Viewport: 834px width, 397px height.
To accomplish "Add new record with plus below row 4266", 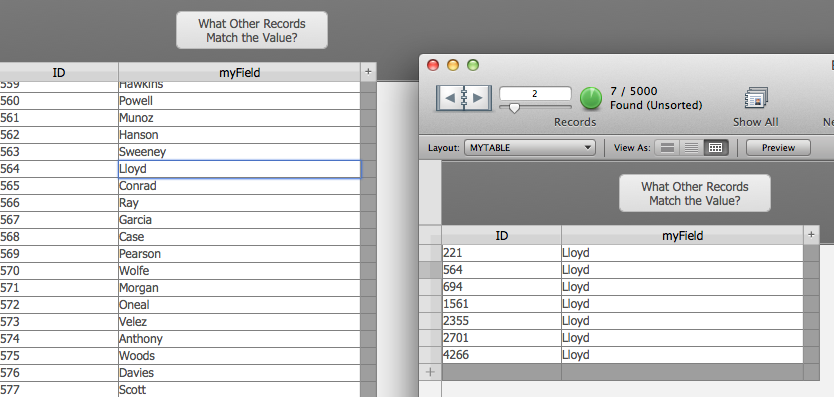I will 430,372.
